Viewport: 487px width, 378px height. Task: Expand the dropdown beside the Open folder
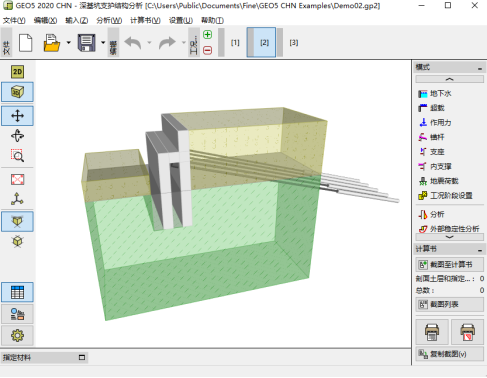click(68, 43)
